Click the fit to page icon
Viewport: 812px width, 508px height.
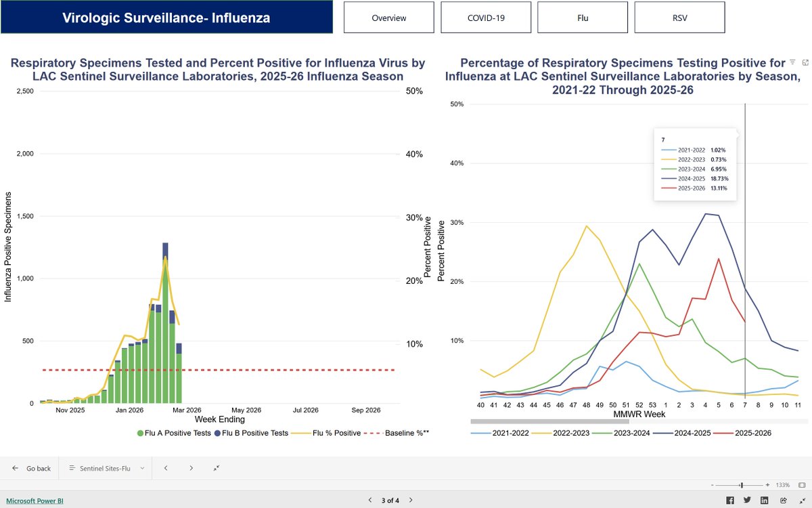[802, 485]
